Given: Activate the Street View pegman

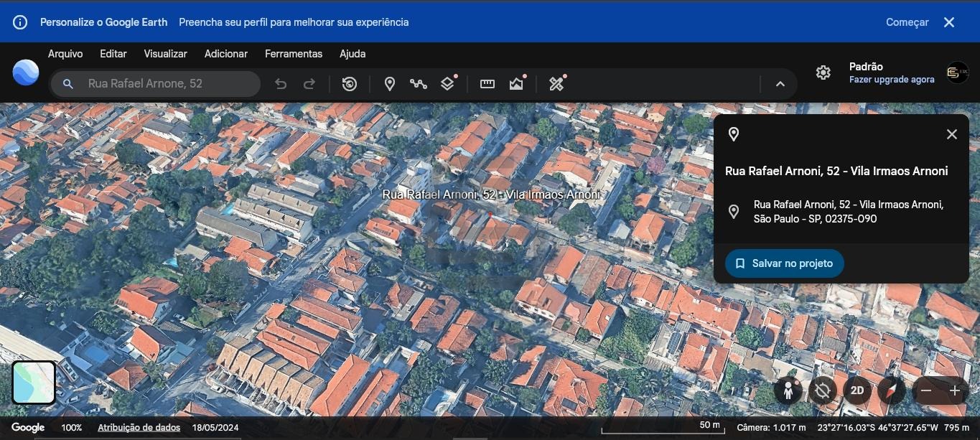Looking at the screenshot, I should 788,390.
